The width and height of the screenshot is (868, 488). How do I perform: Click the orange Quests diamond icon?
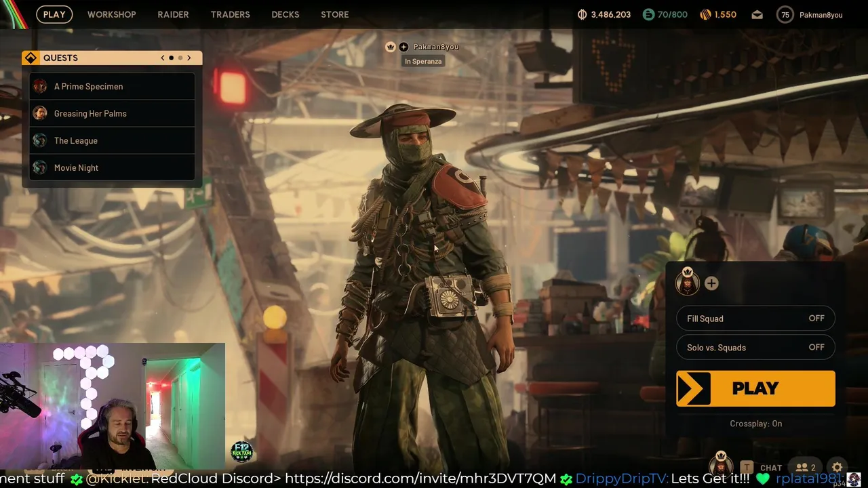[x=31, y=58]
